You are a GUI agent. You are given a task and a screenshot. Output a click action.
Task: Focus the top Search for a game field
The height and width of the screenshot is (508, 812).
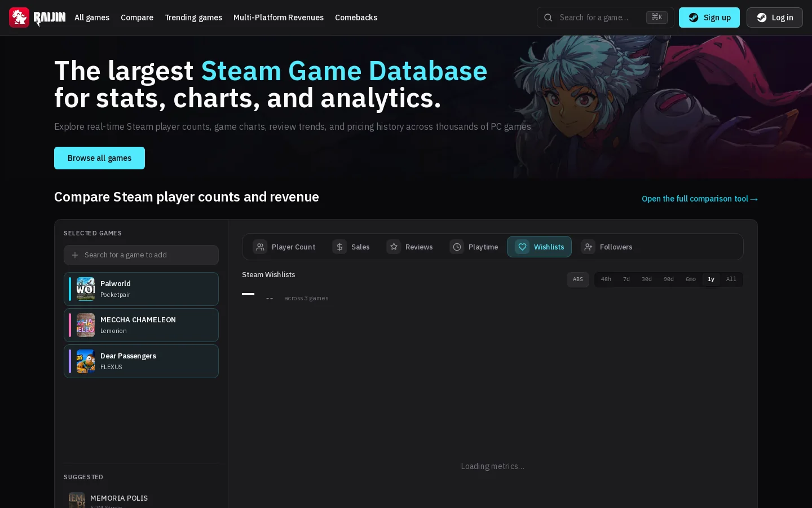click(x=606, y=17)
